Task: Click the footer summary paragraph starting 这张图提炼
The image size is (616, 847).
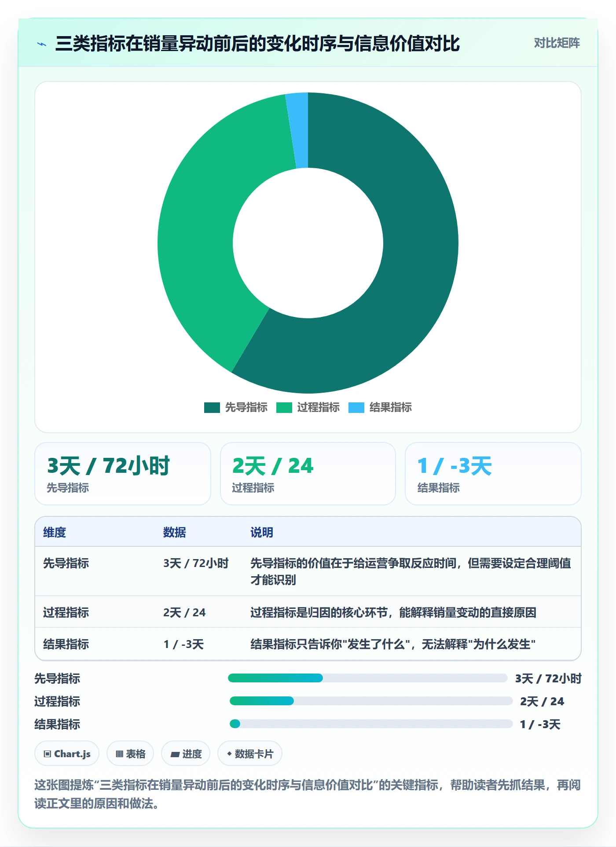Action: click(x=308, y=794)
